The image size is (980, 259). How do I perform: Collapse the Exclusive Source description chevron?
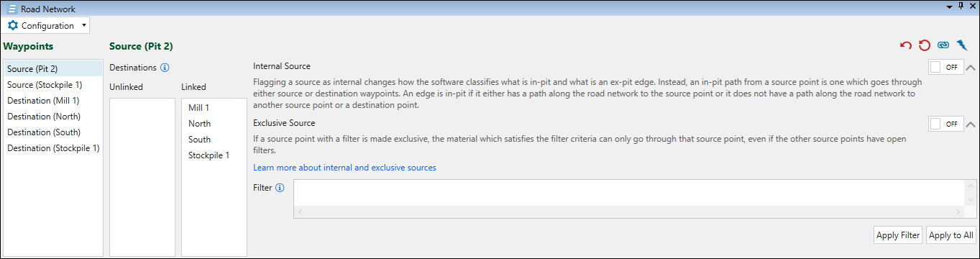(x=971, y=124)
